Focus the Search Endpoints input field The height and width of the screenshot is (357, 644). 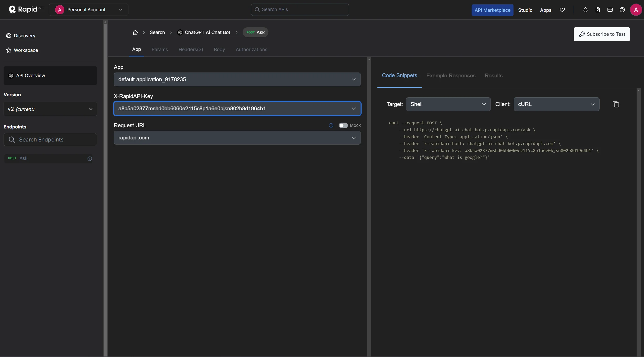pyautogui.click(x=50, y=139)
